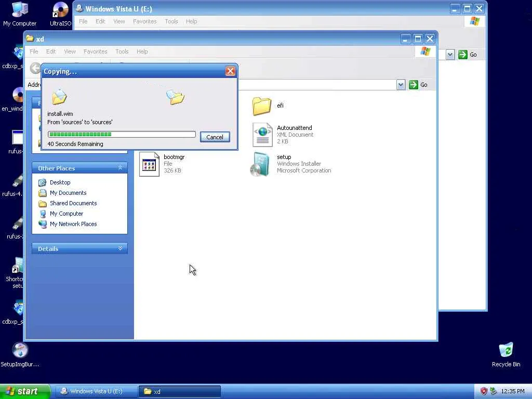Select the setup Windows Installer icon
Image resolution: width=532 pixels, height=399 pixels.
pyautogui.click(x=260, y=164)
